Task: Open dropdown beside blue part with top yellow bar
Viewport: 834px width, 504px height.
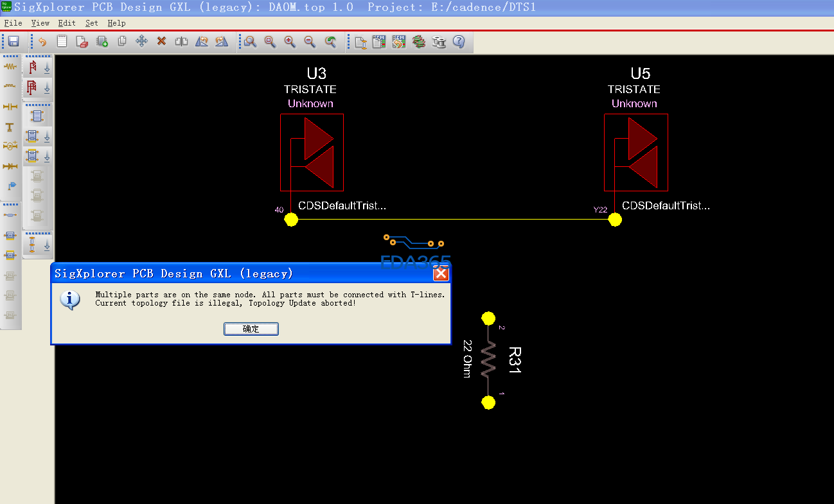Action: (47, 156)
